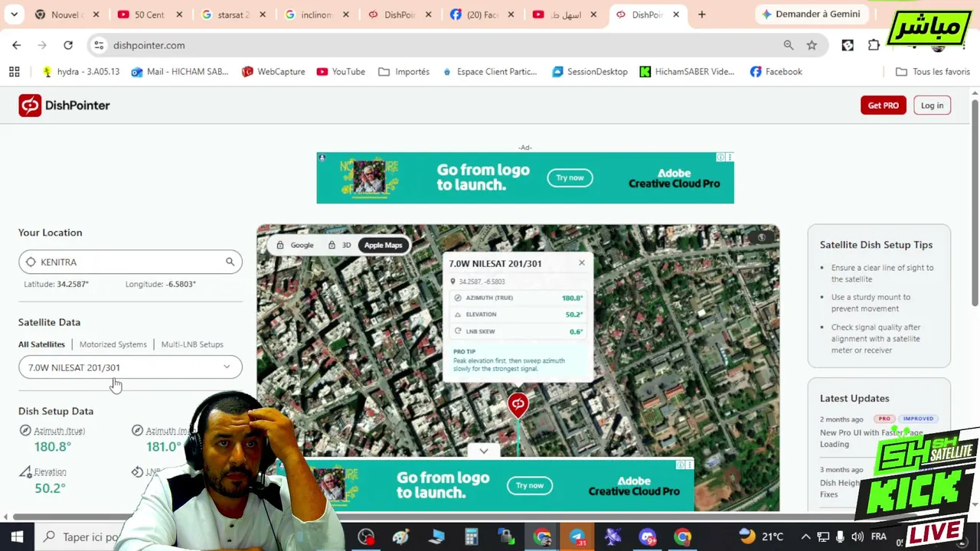Viewport: 980px width, 551px height.
Task: Open the YouTube bookmark
Action: pos(341,72)
